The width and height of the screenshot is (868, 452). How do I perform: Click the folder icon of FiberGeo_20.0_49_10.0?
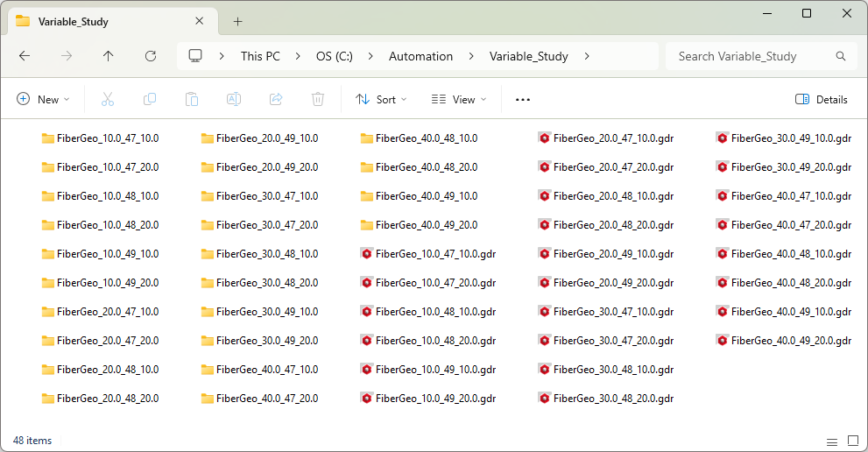coord(207,138)
